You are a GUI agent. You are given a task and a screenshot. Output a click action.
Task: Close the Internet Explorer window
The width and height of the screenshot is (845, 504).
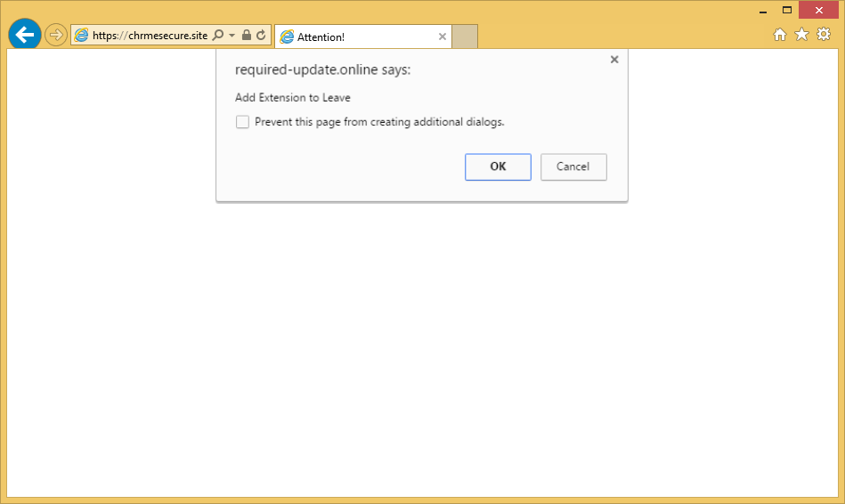pyautogui.click(x=819, y=11)
